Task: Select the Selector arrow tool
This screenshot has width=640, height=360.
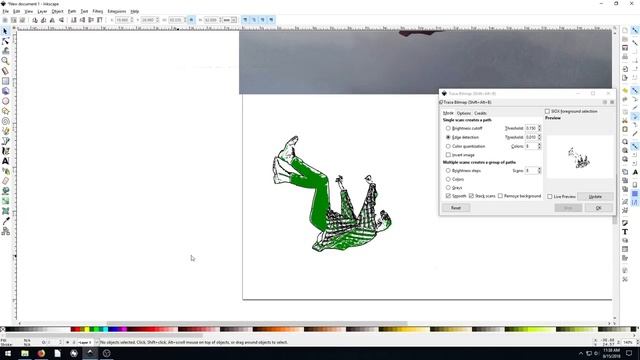Action: (5, 31)
